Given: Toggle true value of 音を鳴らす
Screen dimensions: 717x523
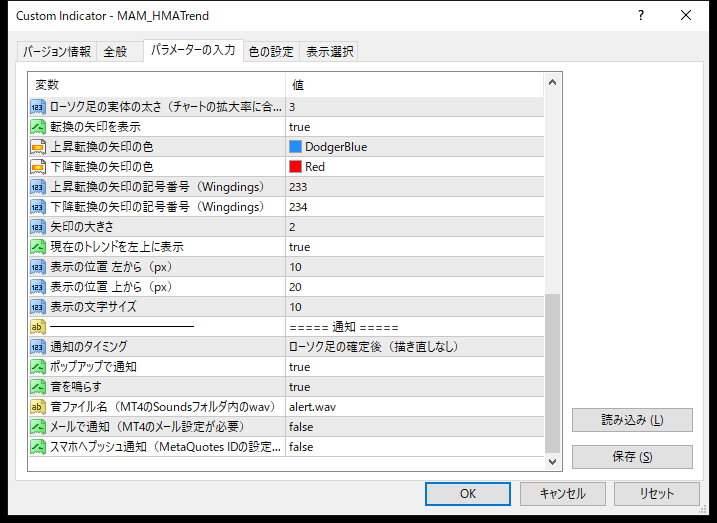Looking at the screenshot, I should 414,387.
